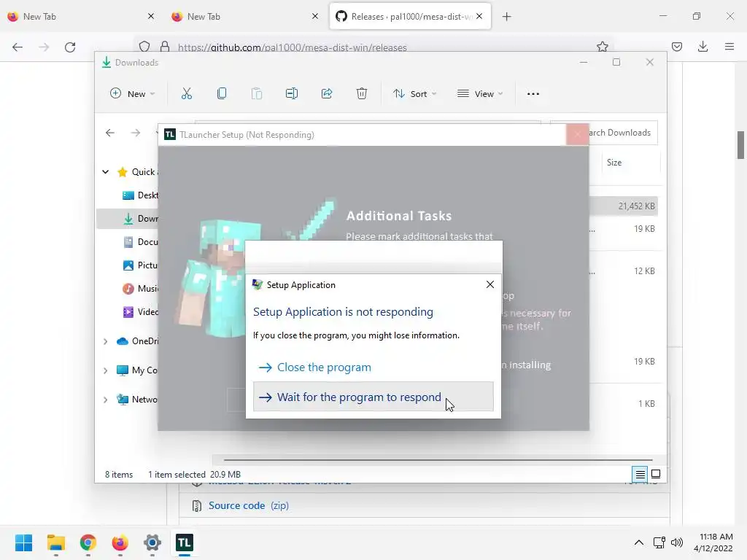Click TLauncher TL icon in taskbar

(185, 542)
